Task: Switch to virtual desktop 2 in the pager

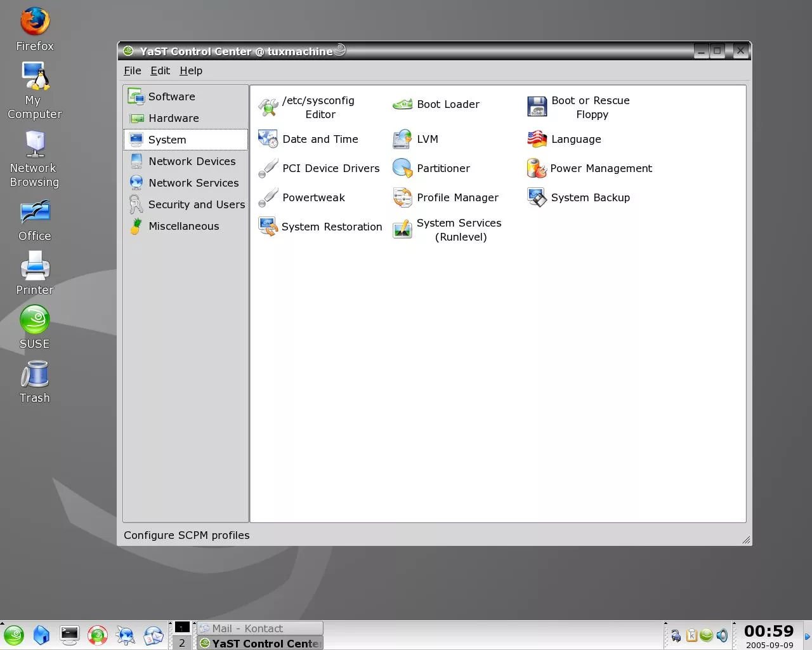Action: click(x=182, y=643)
